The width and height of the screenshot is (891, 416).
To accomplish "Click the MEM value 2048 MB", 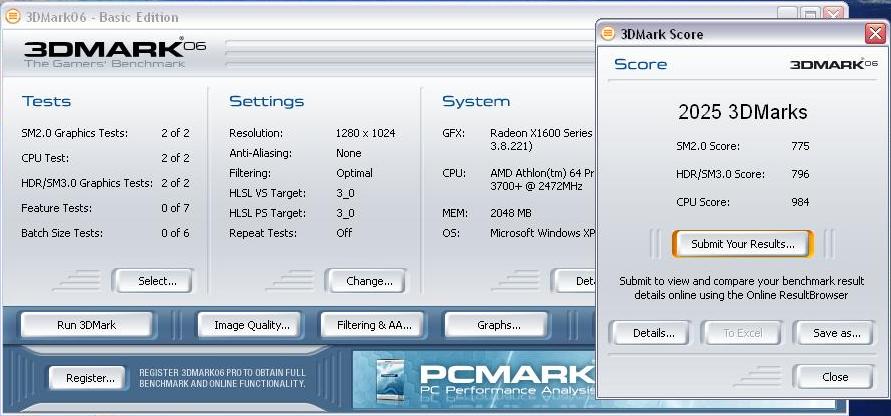I will click(511, 213).
